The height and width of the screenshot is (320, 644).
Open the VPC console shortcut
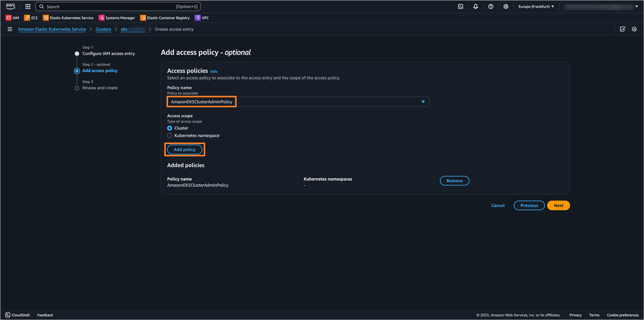(202, 18)
